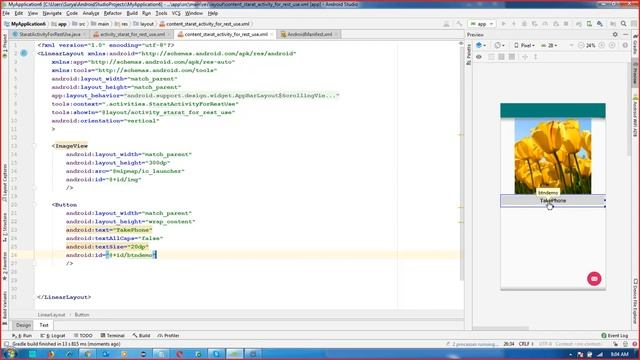The height and width of the screenshot is (360, 640).
Task: Select the TakePhone button in preview
Action: (x=553, y=200)
